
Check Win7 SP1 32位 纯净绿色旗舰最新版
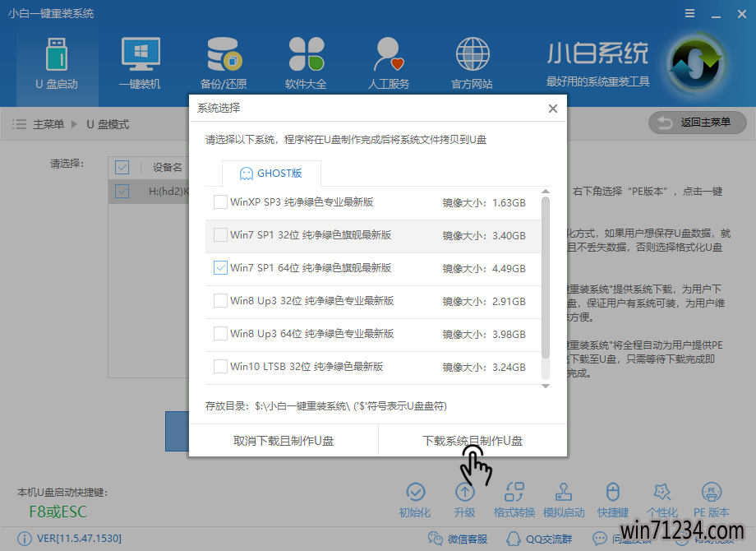pos(220,235)
